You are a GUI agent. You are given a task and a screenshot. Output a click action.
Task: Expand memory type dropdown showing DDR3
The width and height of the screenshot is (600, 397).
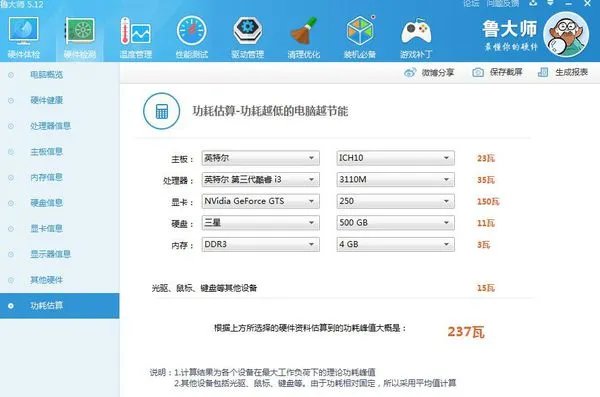261,244
